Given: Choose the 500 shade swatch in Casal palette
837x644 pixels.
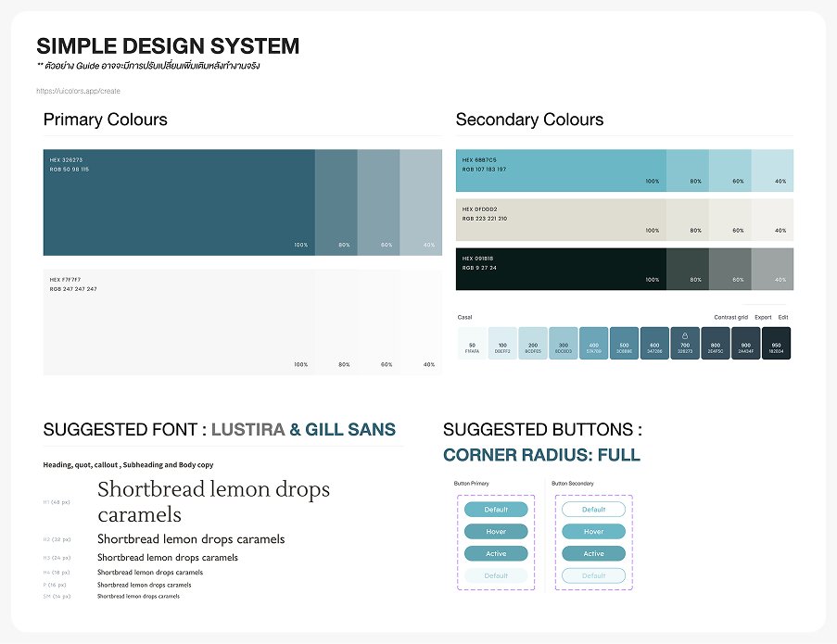Looking at the screenshot, I should (624, 344).
